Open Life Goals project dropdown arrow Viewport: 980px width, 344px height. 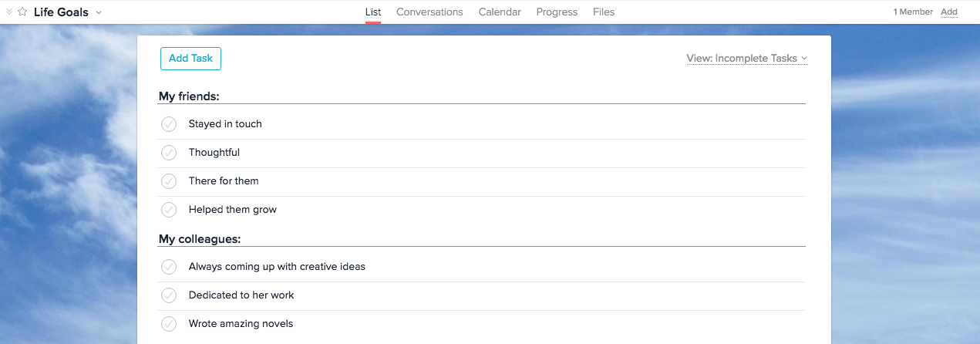coord(99,12)
